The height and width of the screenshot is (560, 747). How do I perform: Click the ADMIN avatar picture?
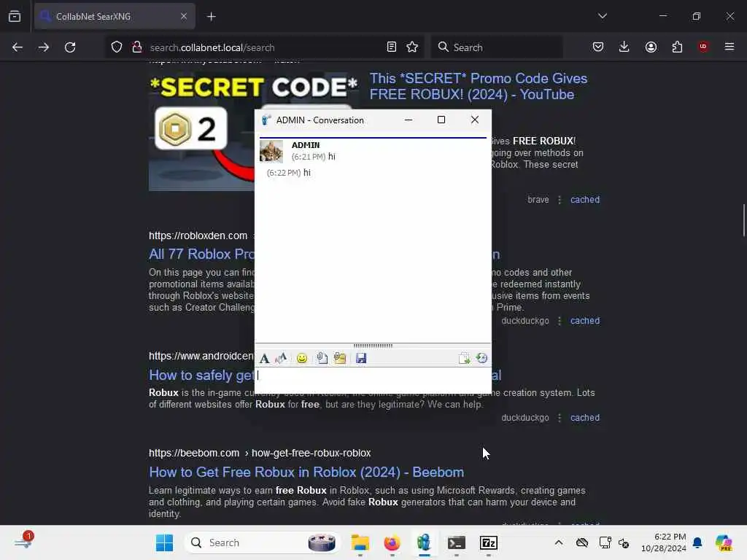pyautogui.click(x=271, y=151)
